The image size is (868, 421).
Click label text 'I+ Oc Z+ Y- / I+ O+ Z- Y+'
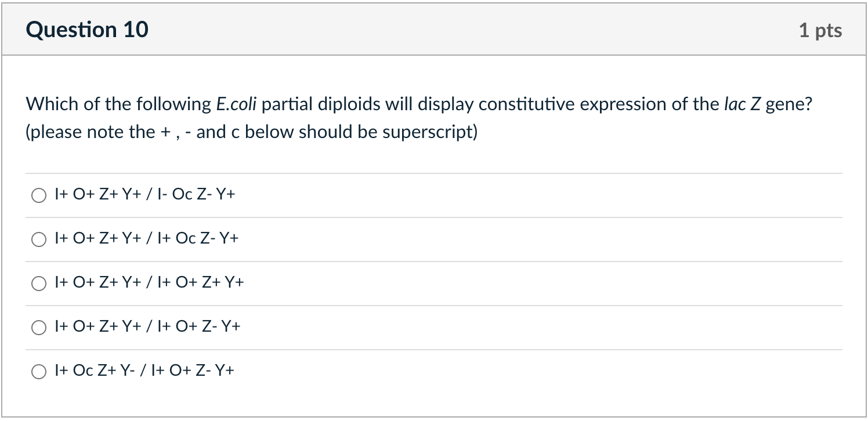(145, 371)
